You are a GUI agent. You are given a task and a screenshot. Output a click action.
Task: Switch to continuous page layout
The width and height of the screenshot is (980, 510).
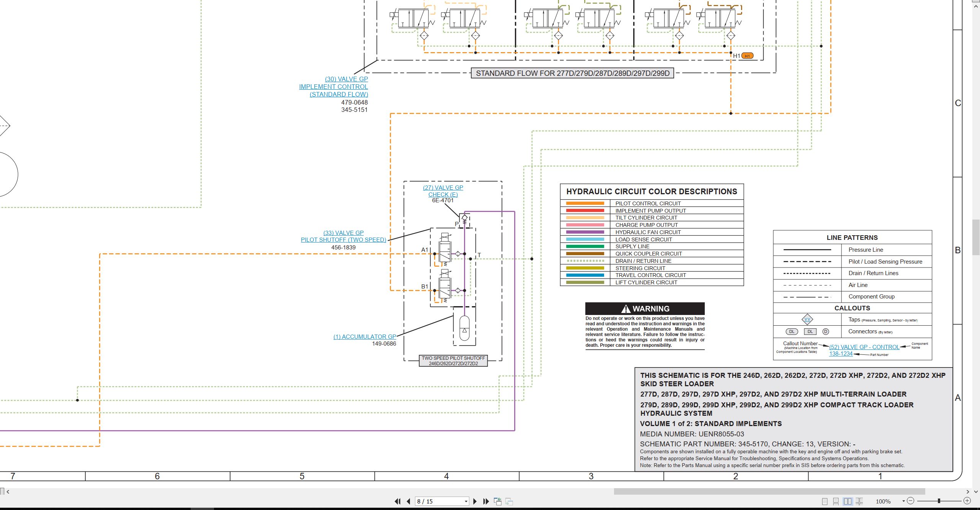[836, 501]
